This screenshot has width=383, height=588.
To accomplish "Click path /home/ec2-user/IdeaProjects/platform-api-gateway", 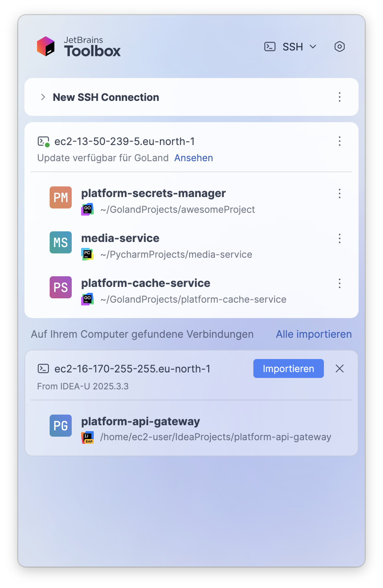I will [216, 437].
